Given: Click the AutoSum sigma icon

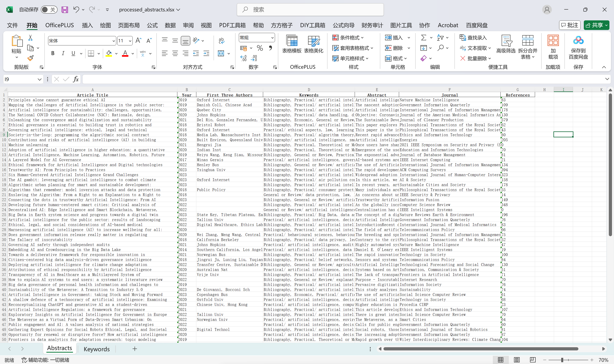Looking at the screenshot, I should pyautogui.click(x=423, y=38).
